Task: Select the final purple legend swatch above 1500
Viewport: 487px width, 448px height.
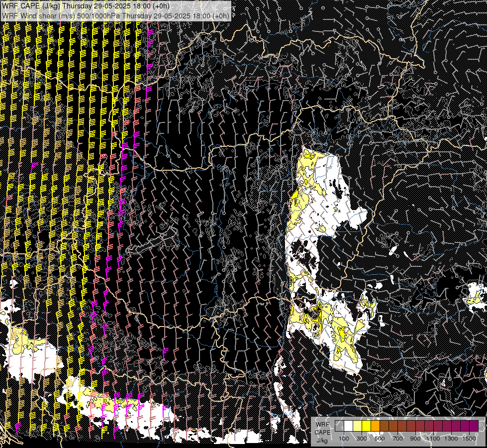Action: point(474,426)
